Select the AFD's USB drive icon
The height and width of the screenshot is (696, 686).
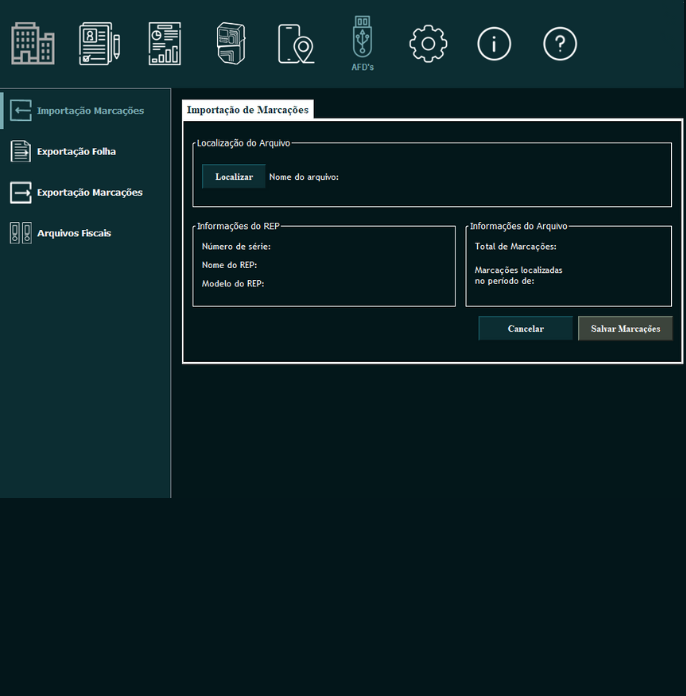tap(362, 44)
